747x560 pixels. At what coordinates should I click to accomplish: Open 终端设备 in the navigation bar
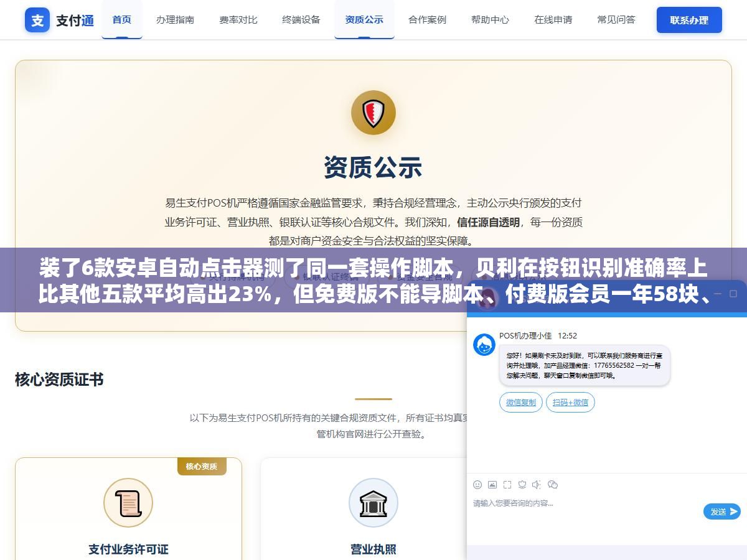pyautogui.click(x=301, y=19)
